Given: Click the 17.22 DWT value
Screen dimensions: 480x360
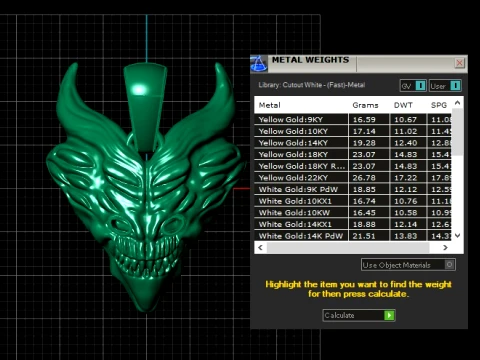Looking at the screenshot, I should tap(406, 178).
